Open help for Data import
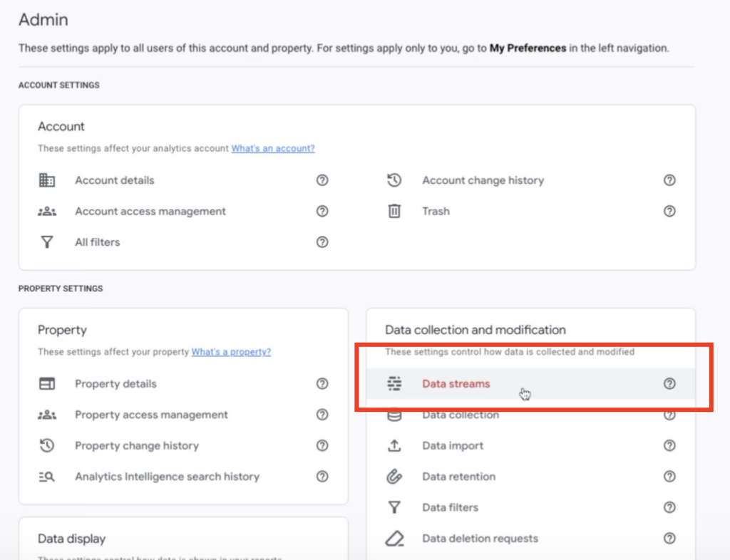The height and width of the screenshot is (560, 730). pos(669,445)
